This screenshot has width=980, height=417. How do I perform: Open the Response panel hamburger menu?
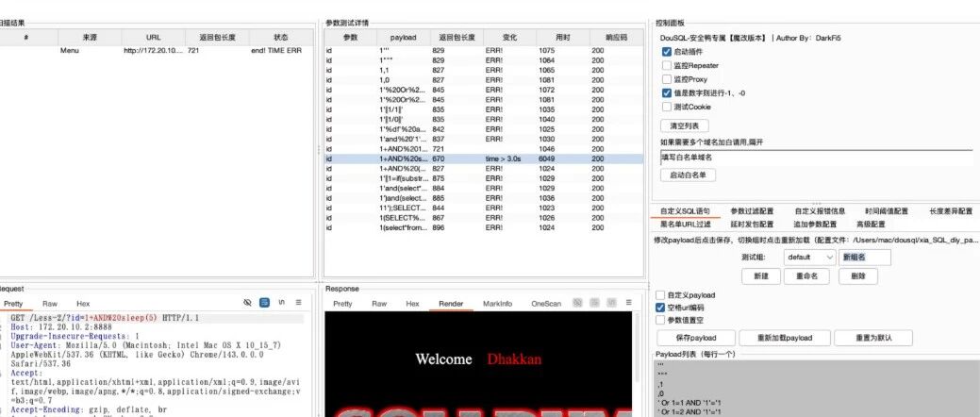coord(629,303)
